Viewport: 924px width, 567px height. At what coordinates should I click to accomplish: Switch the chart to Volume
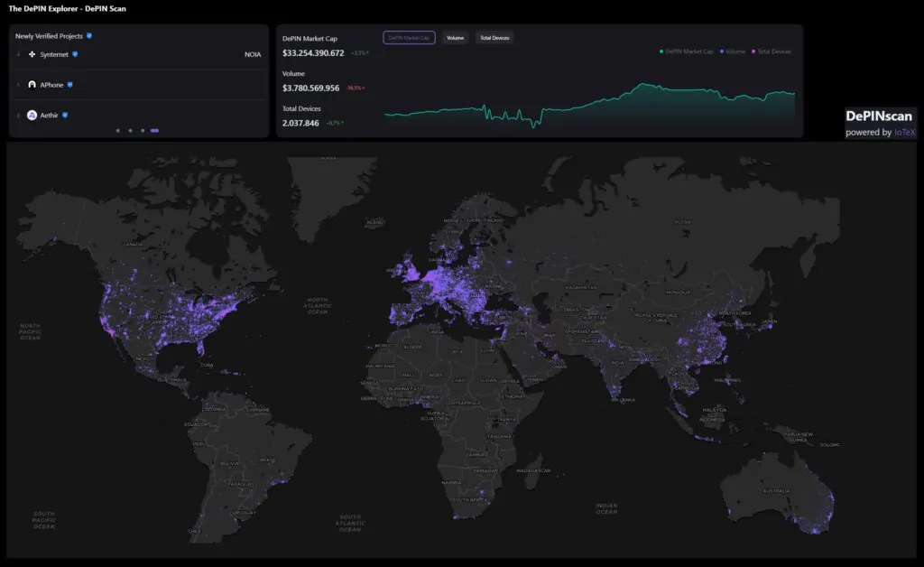click(456, 38)
